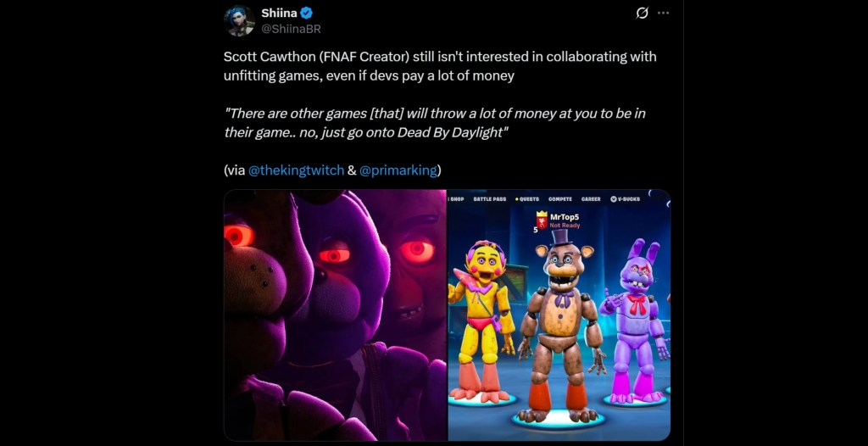868x446 pixels.
Task: Click the yellow notification dot beside Quests
Action: click(517, 199)
